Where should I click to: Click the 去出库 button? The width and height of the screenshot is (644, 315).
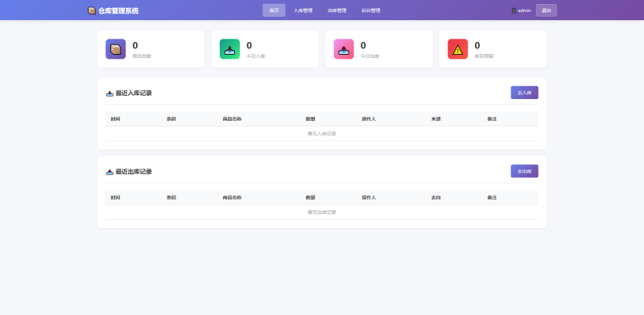point(525,171)
